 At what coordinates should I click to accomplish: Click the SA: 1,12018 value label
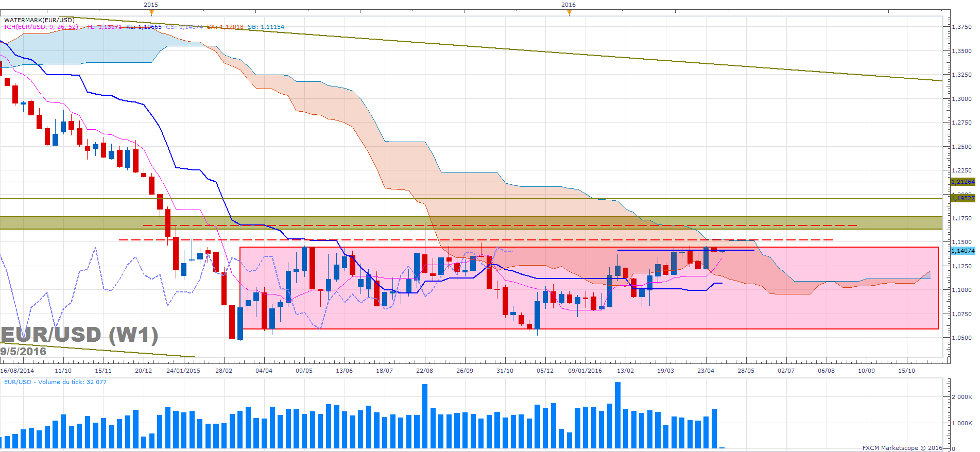coord(225,27)
